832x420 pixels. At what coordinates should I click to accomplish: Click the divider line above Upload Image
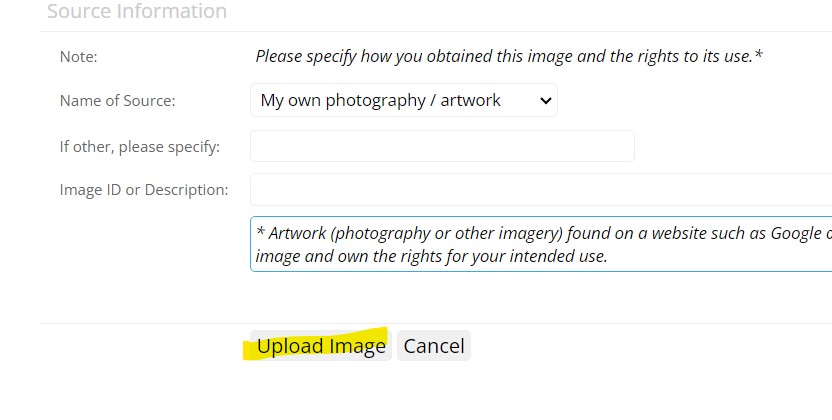click(436, 323)
